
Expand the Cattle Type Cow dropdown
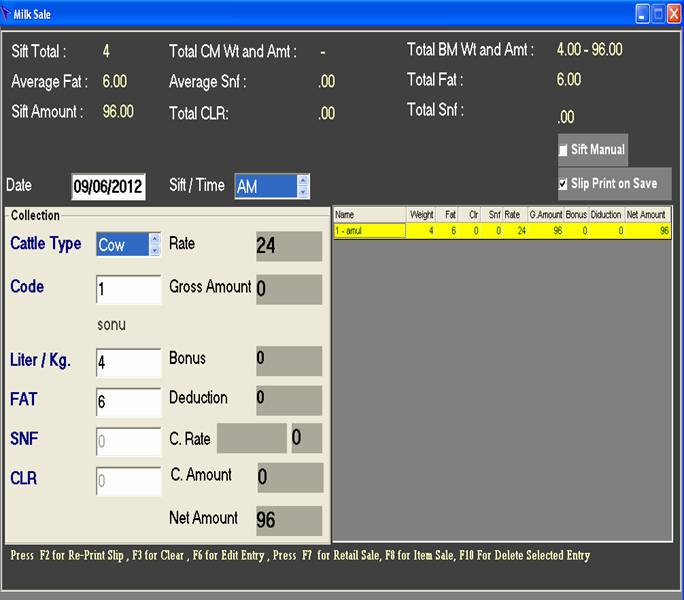click(x=154, y=244)
